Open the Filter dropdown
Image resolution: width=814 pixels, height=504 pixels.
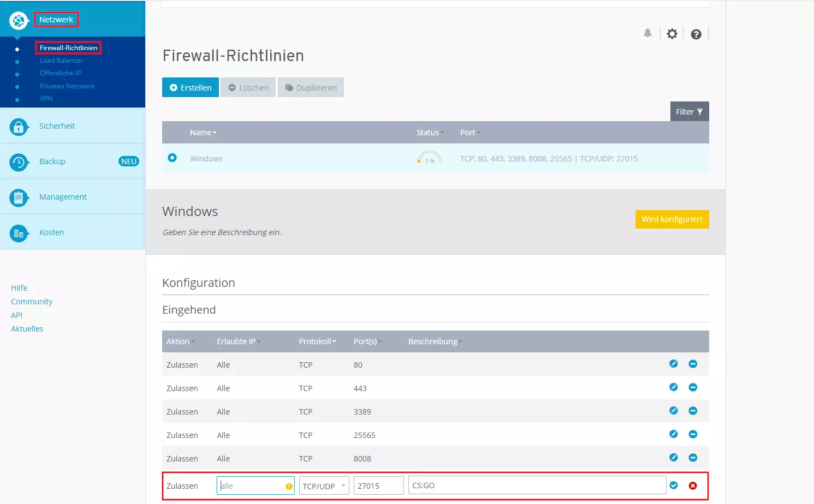click(x=690, y=111)
